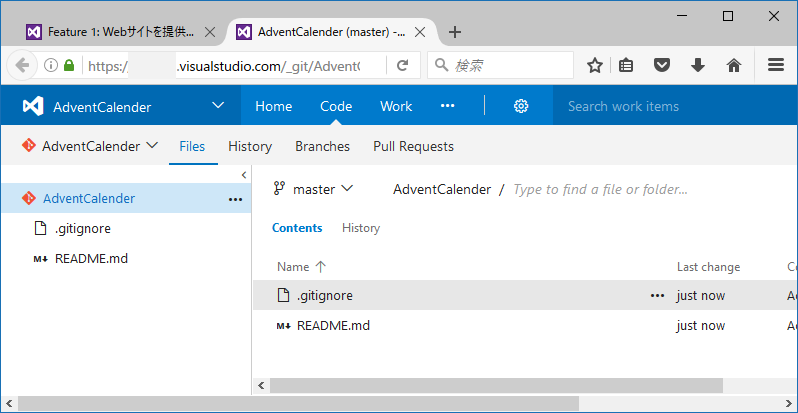The height and width of the screenshot is (413, 798).
Task: Switch to the Feature 1 browser tab
Action: pos(120,32)
